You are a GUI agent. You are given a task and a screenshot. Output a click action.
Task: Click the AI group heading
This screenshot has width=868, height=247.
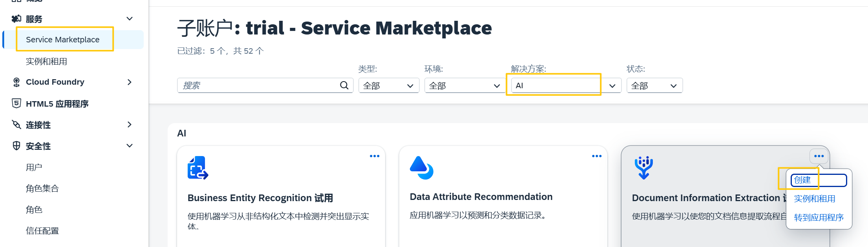pos(182,133)
